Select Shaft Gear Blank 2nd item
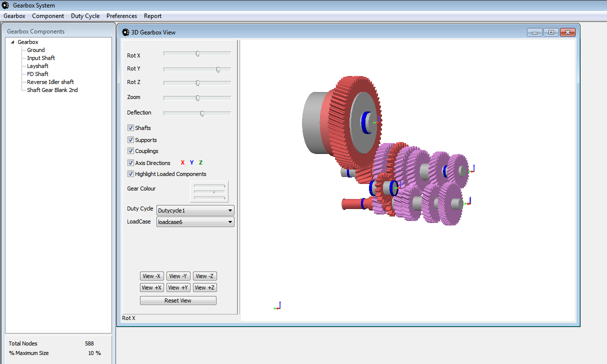Viewport: 607px width, 364px height. coord(52,90)
